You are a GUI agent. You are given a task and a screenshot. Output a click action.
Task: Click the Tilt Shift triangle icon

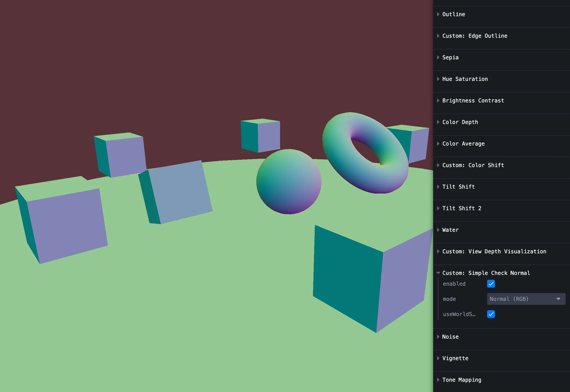pyautogui.click(x=438, y=187)
